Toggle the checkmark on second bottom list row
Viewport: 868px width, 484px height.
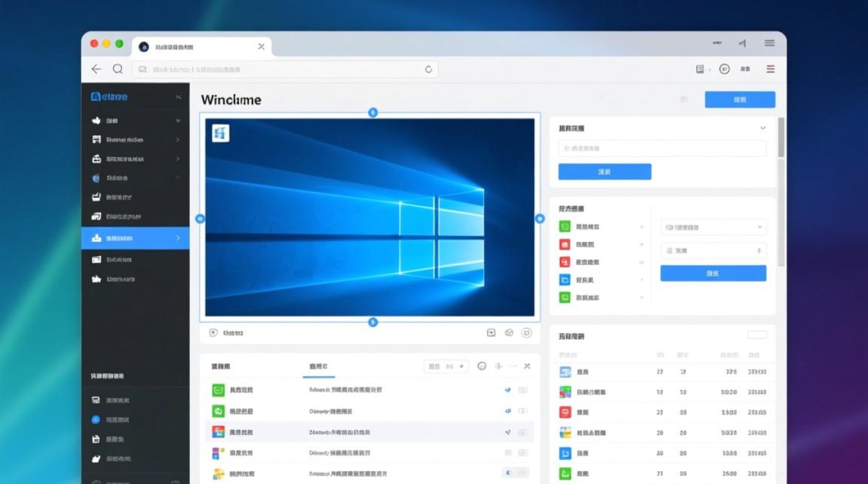point(508,411)
